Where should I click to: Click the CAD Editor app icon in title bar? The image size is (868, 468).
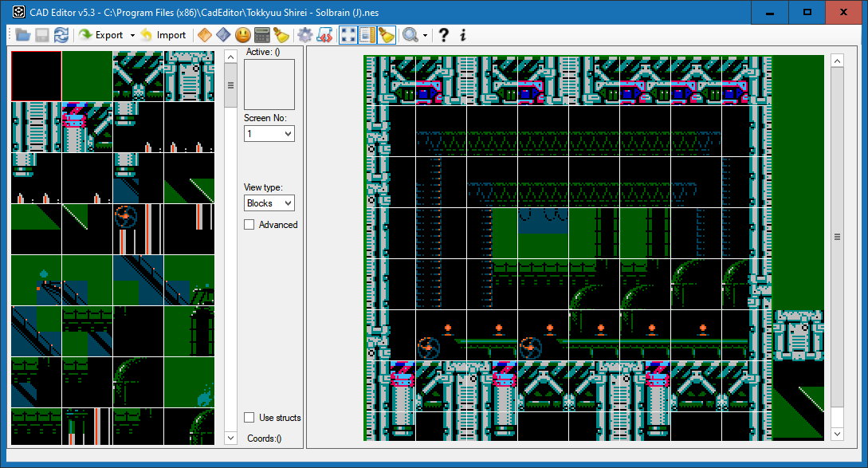(18, 12)
